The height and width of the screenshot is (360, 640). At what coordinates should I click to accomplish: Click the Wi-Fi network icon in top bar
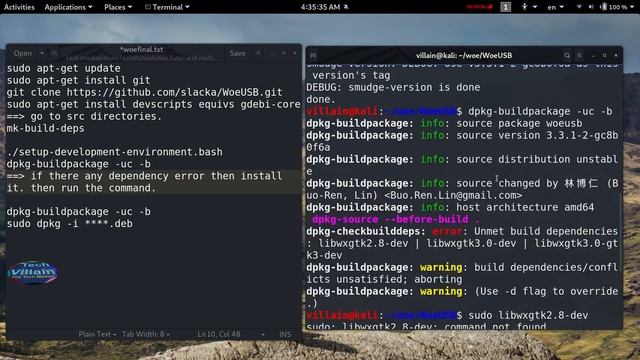coord(579,7)
